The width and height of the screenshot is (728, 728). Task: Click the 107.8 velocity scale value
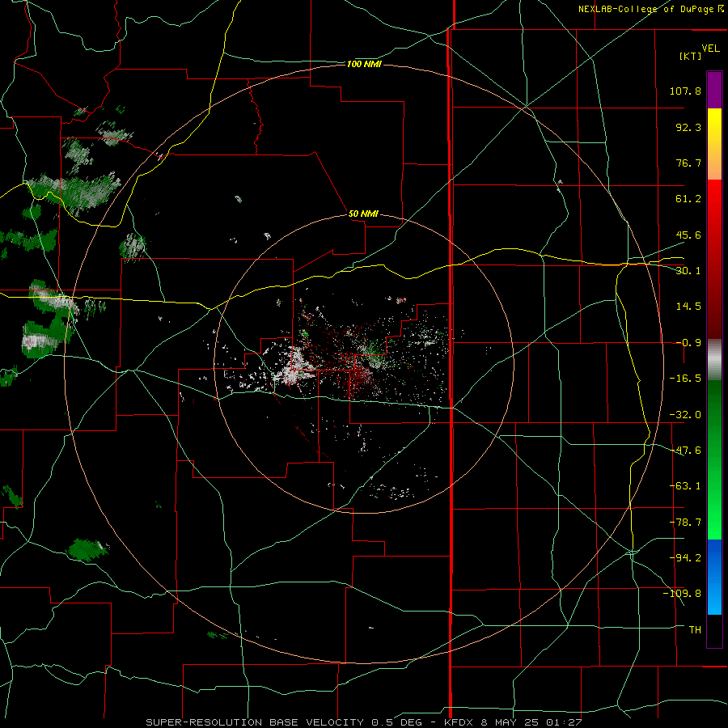685,91
